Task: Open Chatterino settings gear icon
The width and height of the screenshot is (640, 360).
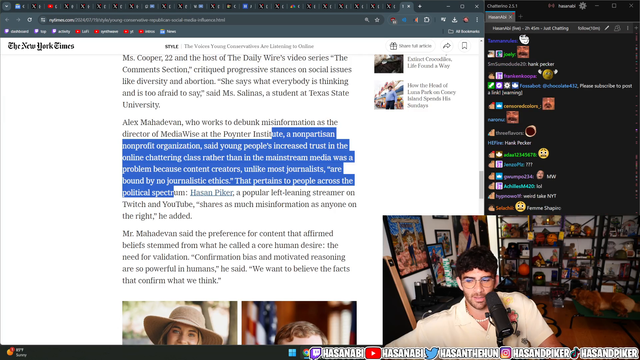Action: pyautogui.click(x=583, y=6)
